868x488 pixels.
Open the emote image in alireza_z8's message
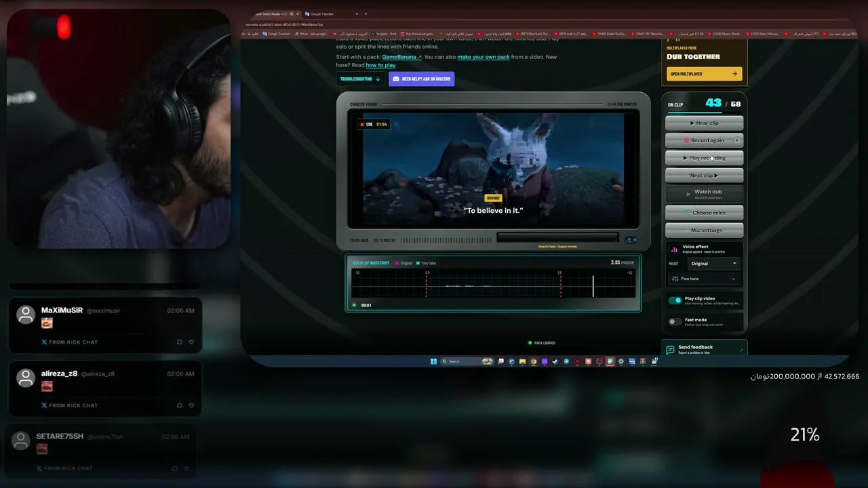coord(47,386)
